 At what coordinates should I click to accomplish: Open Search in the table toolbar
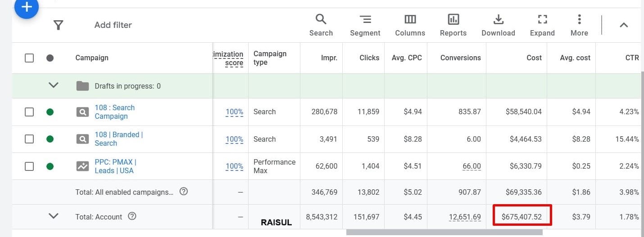[321, 25]
